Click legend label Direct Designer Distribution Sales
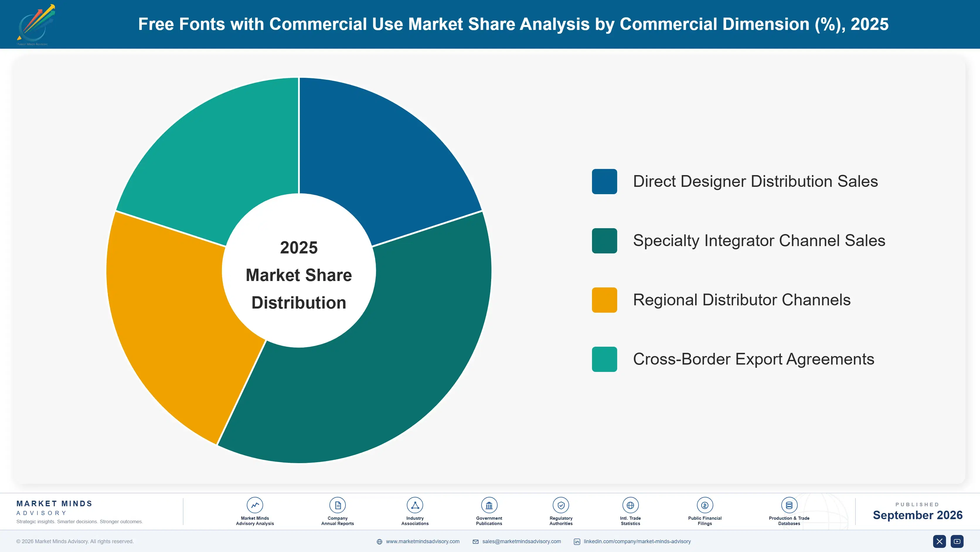The width and height of the screenshot is (980, 552). [x=755, y=182]
